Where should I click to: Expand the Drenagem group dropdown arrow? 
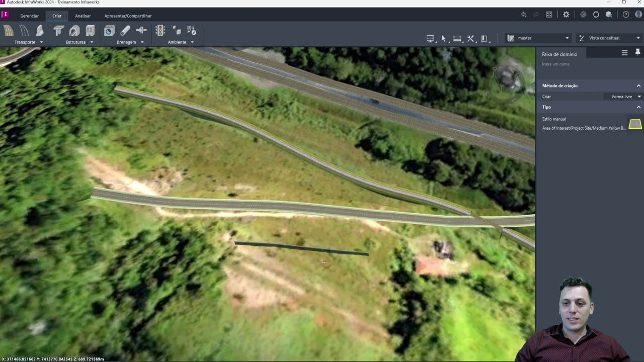tap(142, 42)
